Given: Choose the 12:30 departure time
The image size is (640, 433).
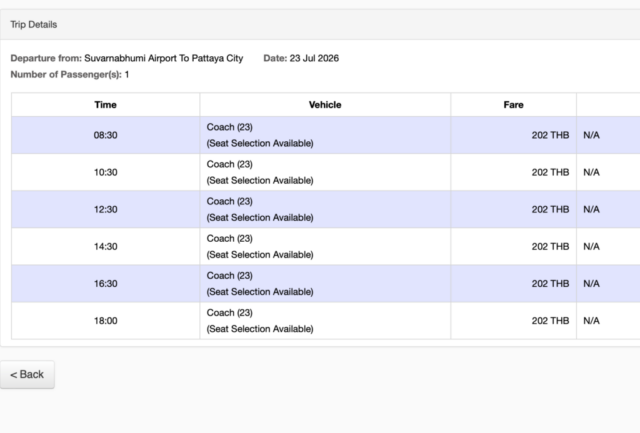Looking at the screenshot, I should pos(105,209).
